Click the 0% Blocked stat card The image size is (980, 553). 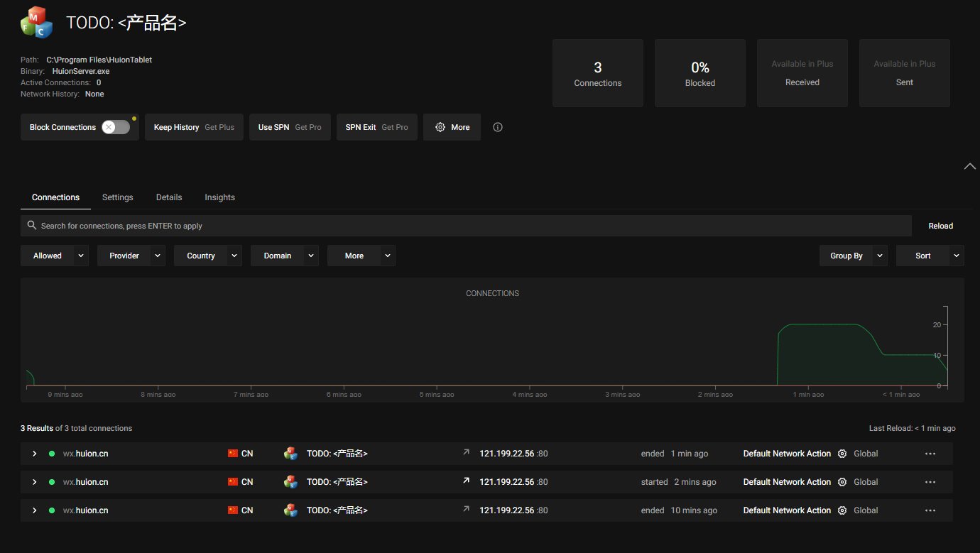point(700,73)
